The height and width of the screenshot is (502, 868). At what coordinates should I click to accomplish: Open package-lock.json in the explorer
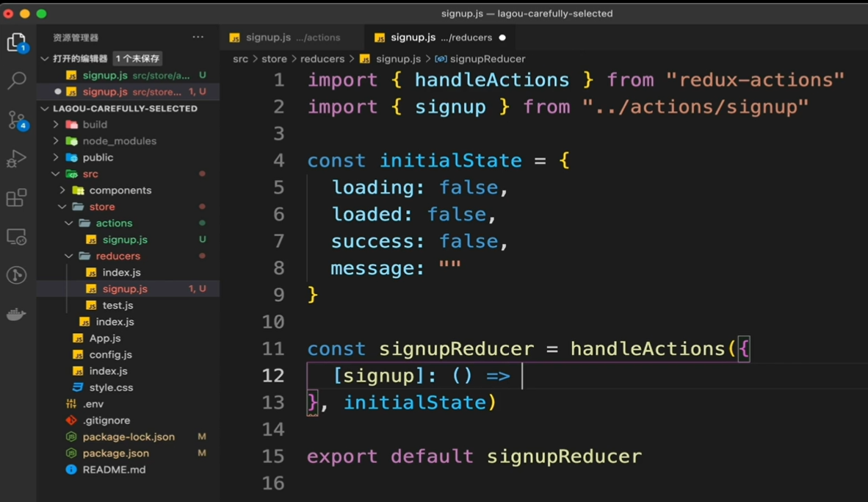129,437
